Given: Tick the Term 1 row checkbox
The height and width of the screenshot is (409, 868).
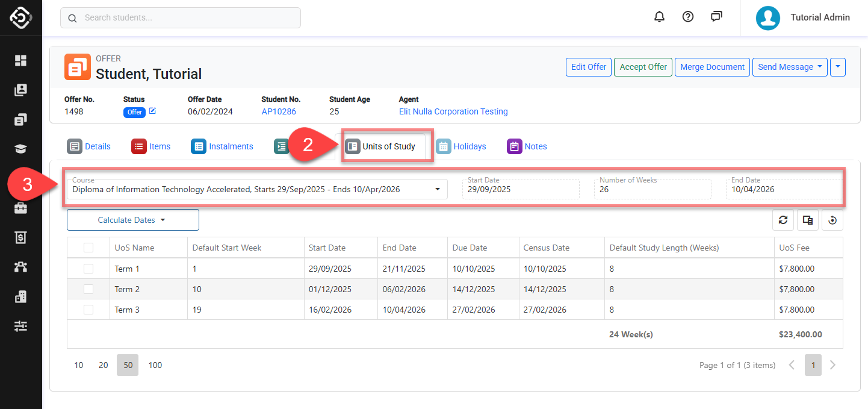Looking at the screenshot, I should point(88,269).
